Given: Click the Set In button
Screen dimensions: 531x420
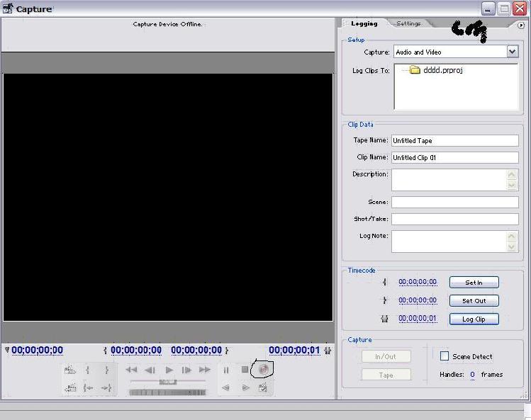Looking at the screenshot, I should coord(474,282).
